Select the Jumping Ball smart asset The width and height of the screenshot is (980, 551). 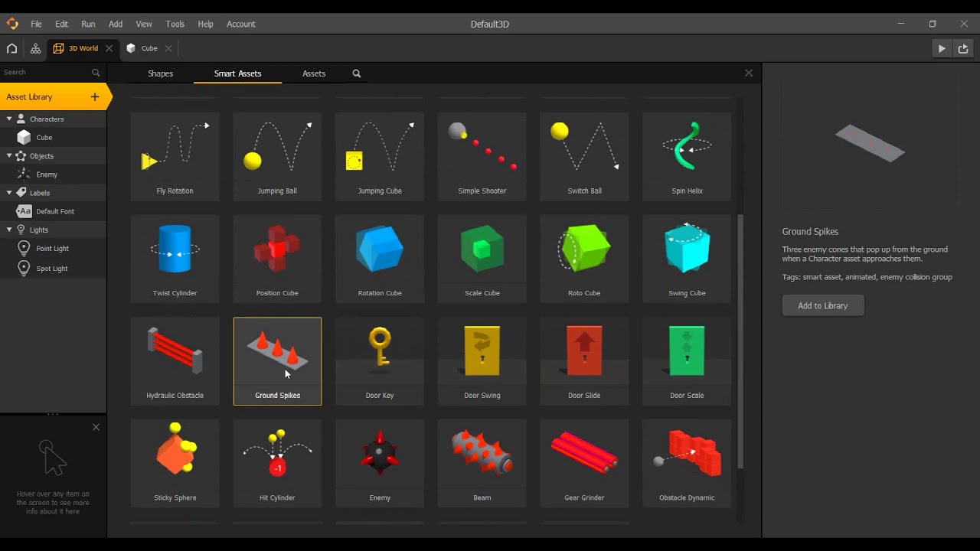pos(277,156)
